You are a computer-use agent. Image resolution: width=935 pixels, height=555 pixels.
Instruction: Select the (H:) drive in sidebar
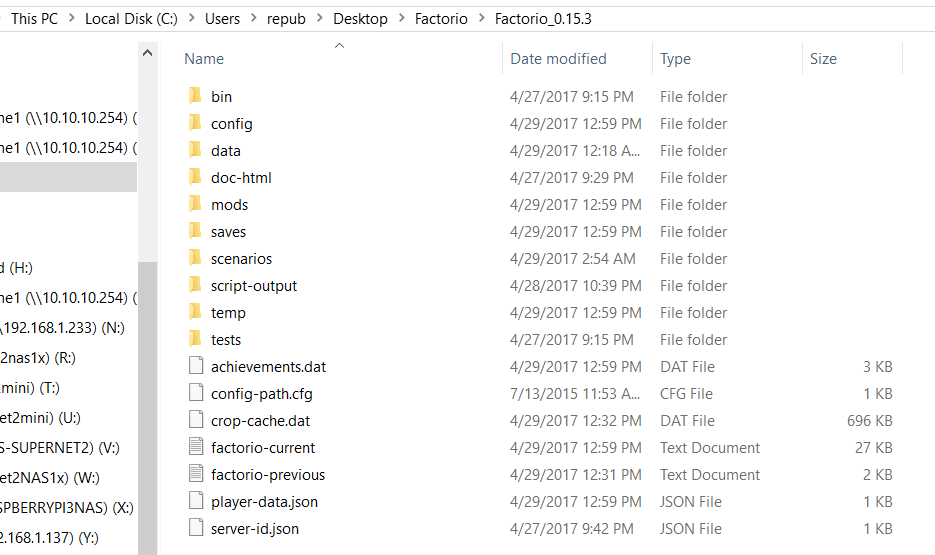(x=17, y=268)
